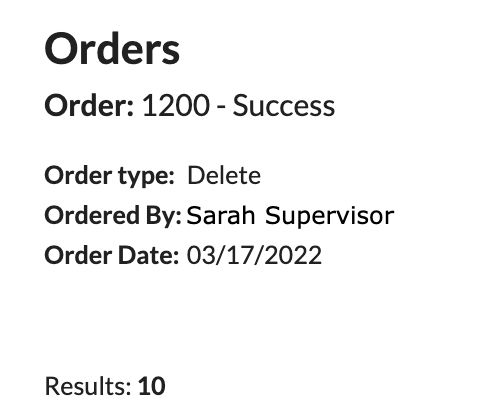496x420 pixels.
Task: Click the year 2022 in order date
Action: (x=294, y=255)
